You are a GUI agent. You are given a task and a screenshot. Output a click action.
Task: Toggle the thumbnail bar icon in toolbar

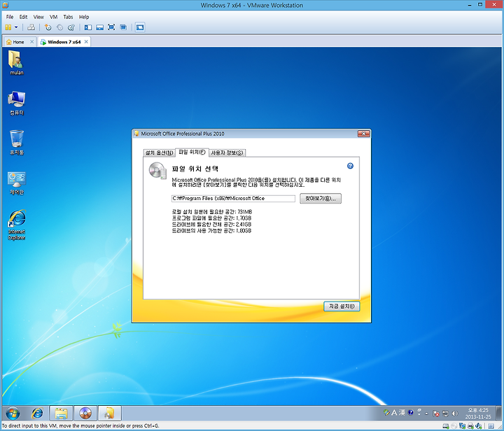[99, 27]
